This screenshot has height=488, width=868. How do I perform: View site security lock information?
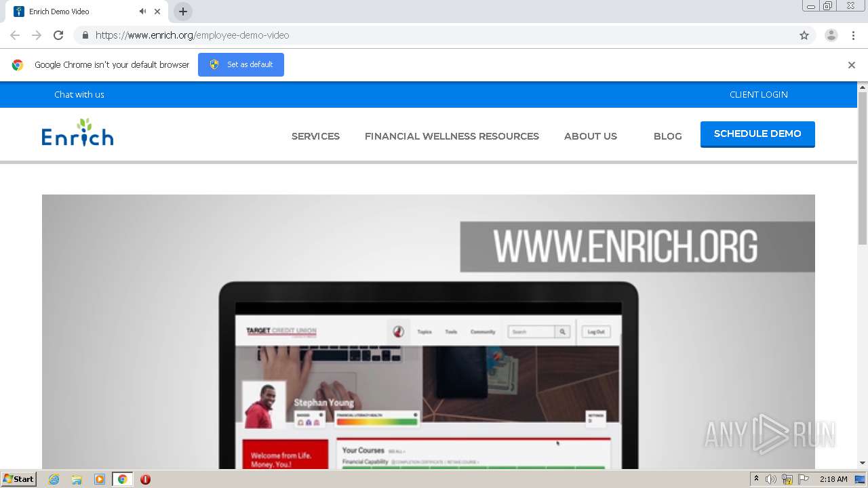click(x=85, y=35)
